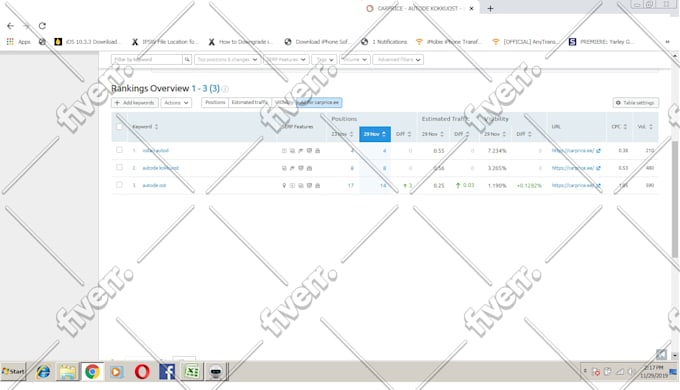Image resolution: width=680 pixels, height=390 pixels.
Task: Tick the checkbox for keyword row 3
Action: pos(119,184)
